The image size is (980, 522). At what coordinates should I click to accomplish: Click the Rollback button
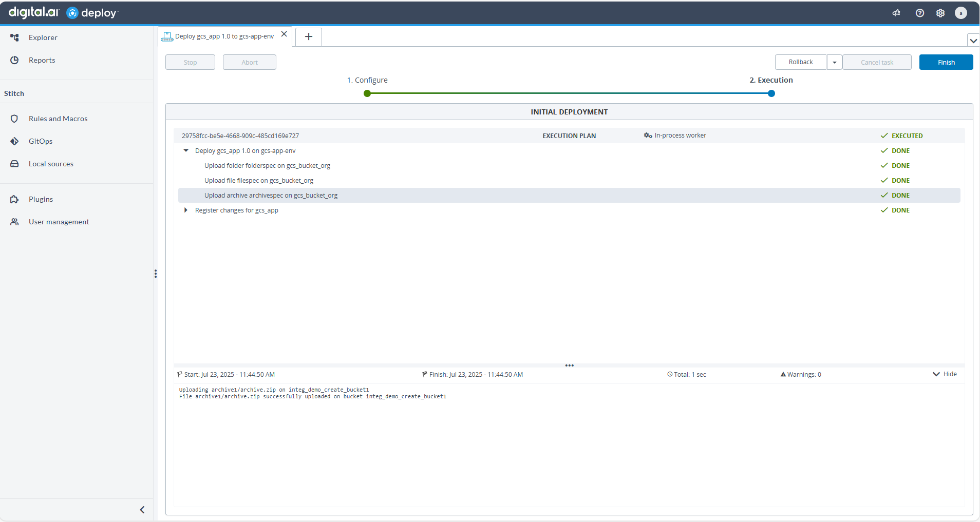(801, 62)
